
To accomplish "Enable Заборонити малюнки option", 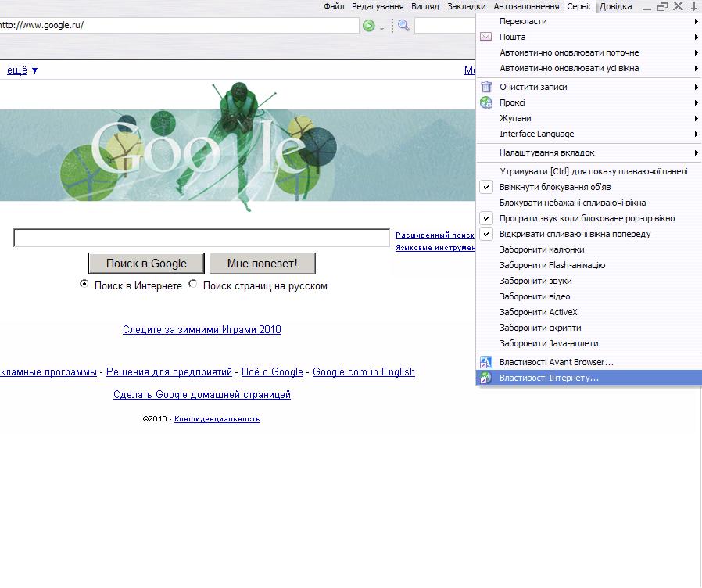I will (589, 249).
